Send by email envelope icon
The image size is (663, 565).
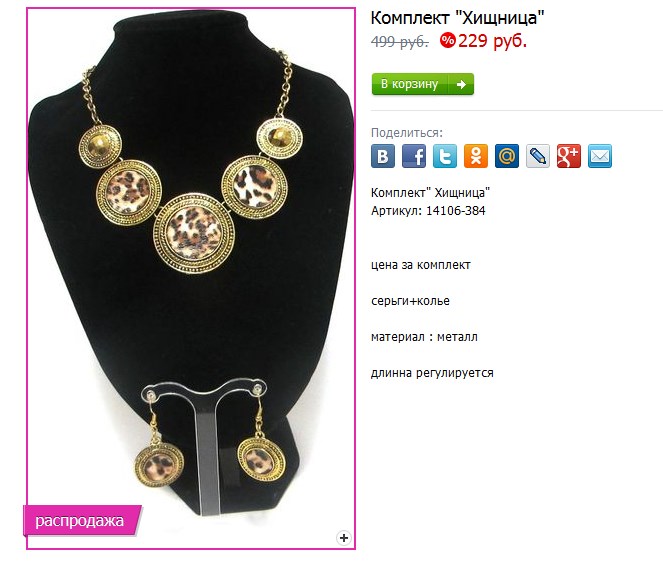click(x=600, y=156)
